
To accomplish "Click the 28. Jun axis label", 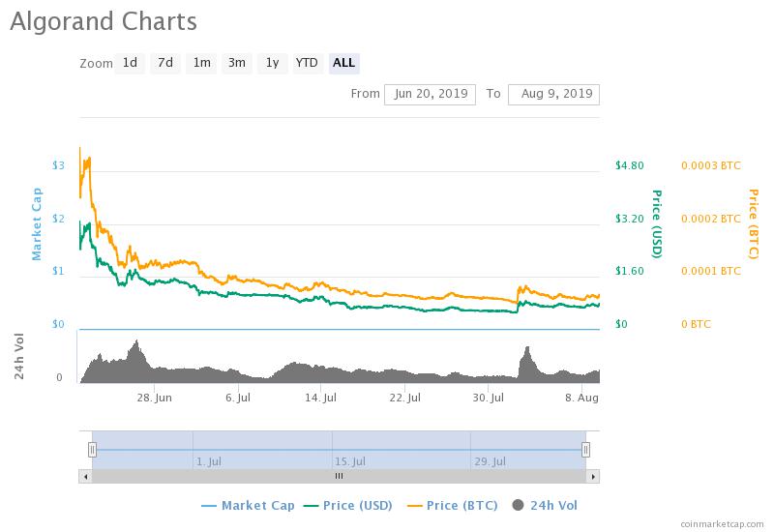I will click(155, 398).
